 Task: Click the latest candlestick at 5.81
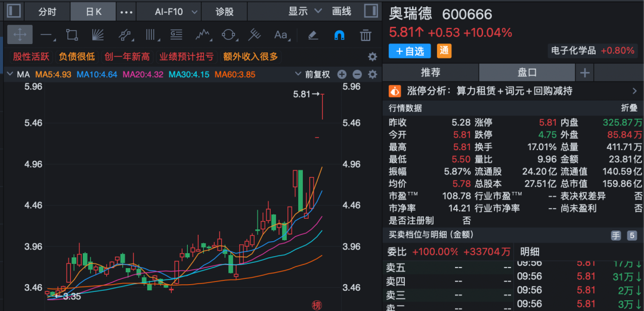(x=323, y=107)
